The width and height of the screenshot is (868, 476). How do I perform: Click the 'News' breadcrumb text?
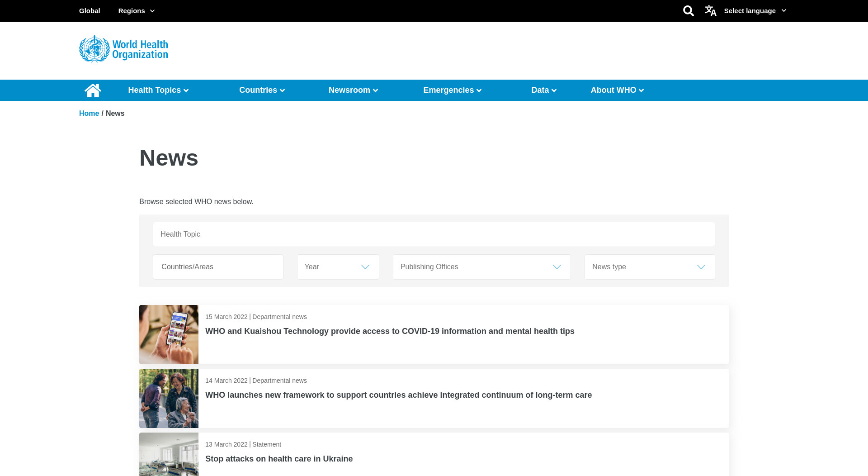pyautogui.click(x=115, y=114)
